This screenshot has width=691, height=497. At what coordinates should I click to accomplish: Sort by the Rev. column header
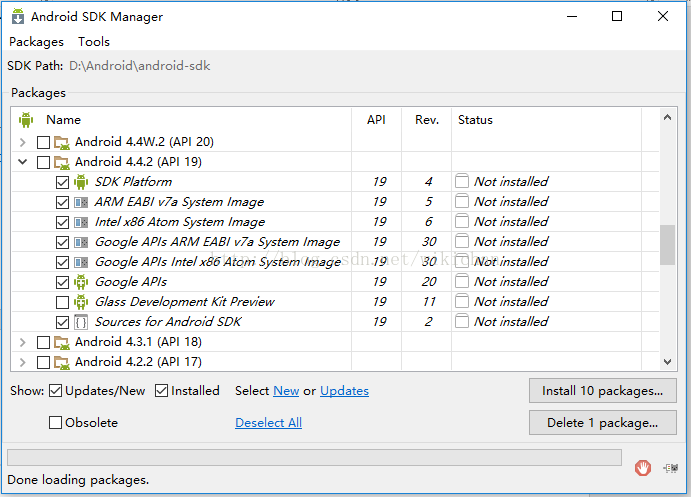point(427,120)
